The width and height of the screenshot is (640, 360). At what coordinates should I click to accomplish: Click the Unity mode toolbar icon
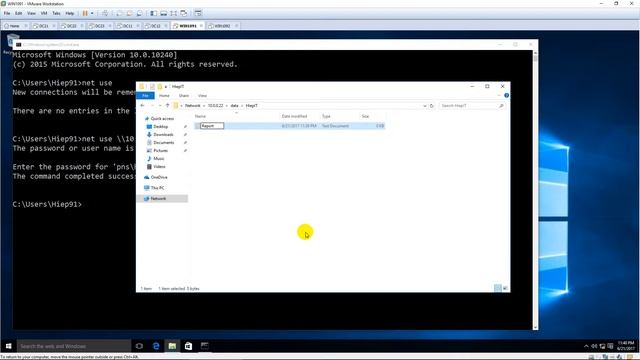point(184,13)
